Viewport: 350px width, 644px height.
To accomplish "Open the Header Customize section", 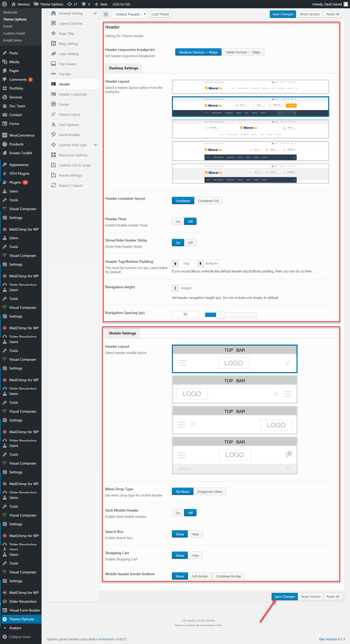I will [73, 94].
